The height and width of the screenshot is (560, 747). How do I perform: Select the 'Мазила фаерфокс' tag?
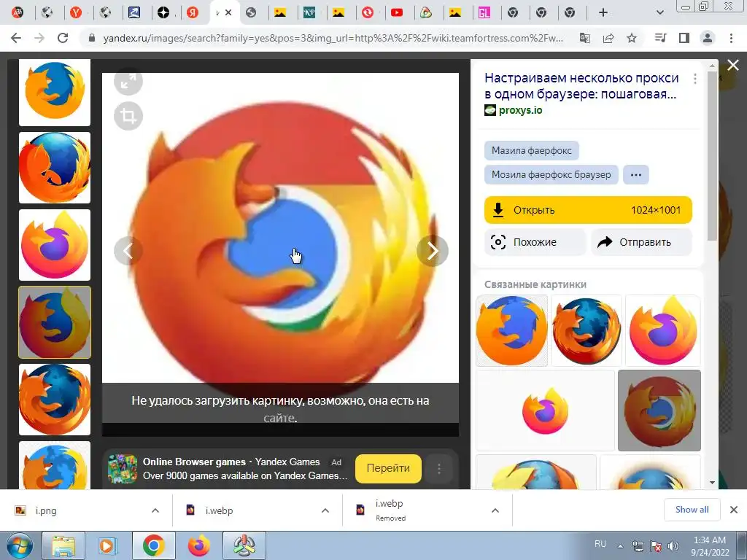click(531, 150)
